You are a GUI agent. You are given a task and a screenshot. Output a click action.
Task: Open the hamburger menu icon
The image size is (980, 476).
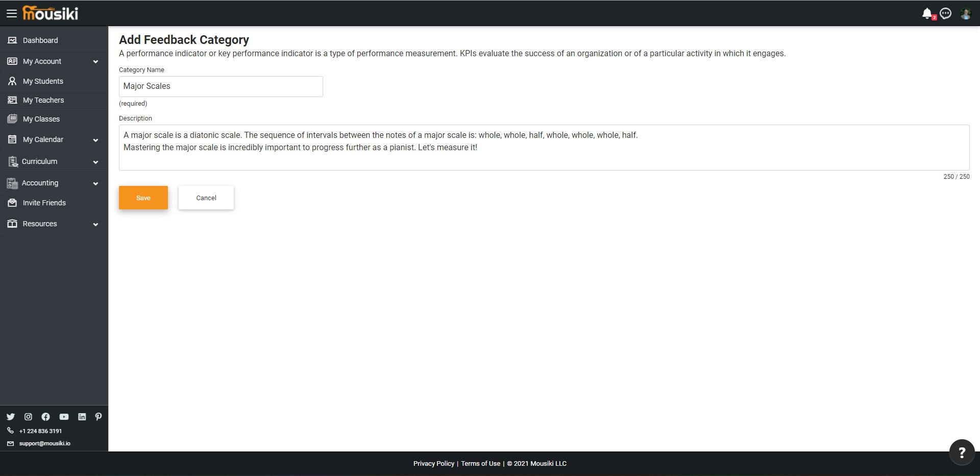click(12, 13)
